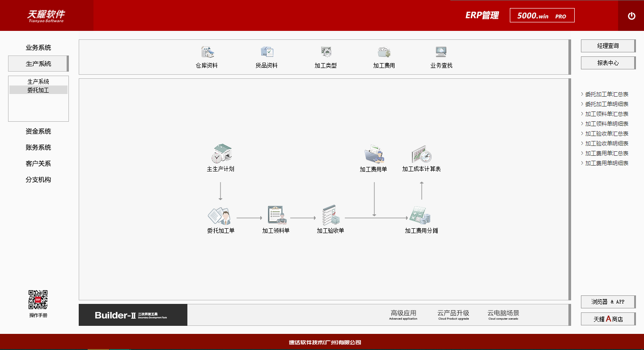The height and width of the screenshot is (350, 644).
Task: Click the 委托加工单 workflow icon
Action: (220, 219)
